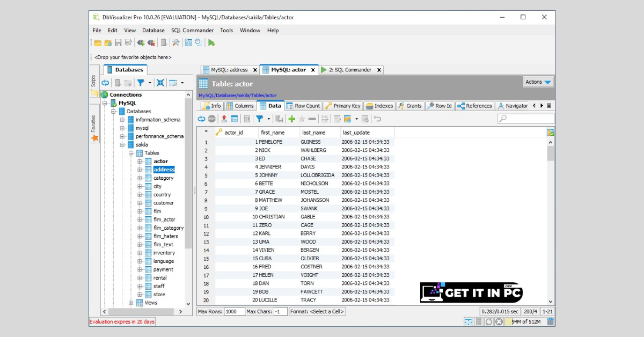The height and width of the screenshot is (337, 644).
Task: Click the data grid vertical scrollbar thumb
Action: pos(551,153)
